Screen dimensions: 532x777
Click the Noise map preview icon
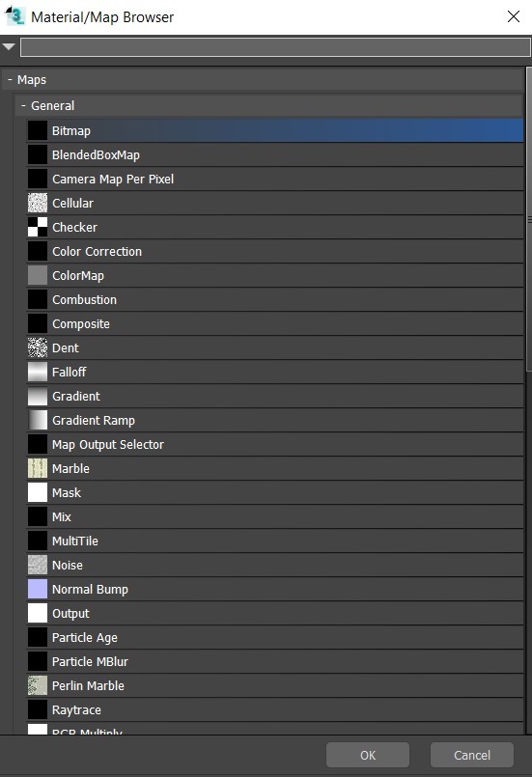point(38,565)
